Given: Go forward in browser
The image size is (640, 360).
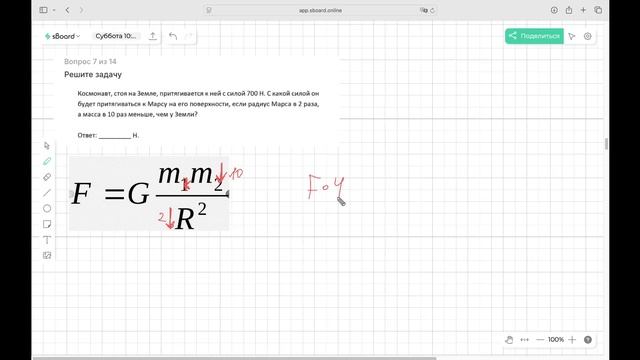Looking at the screenshot, I should (81, 10).
